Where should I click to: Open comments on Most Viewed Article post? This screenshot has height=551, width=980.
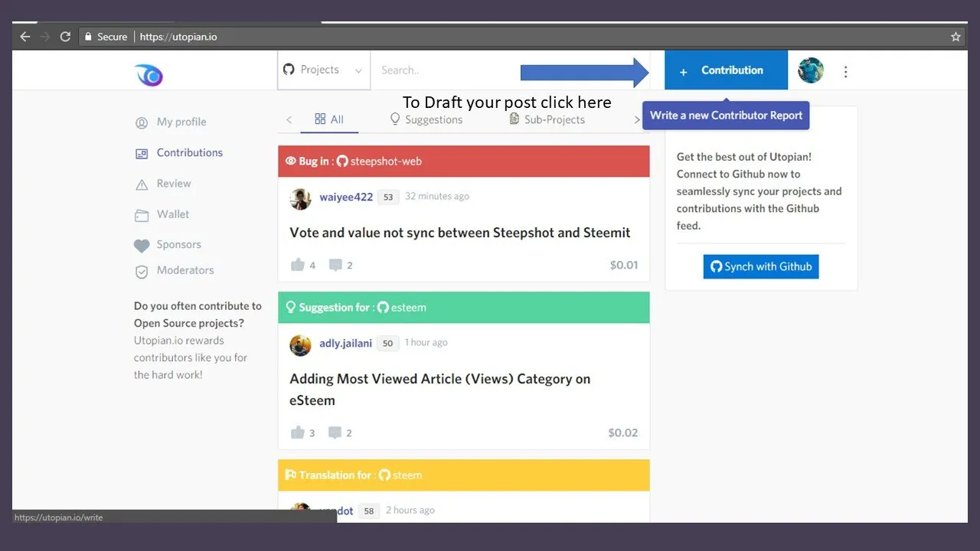335,432
